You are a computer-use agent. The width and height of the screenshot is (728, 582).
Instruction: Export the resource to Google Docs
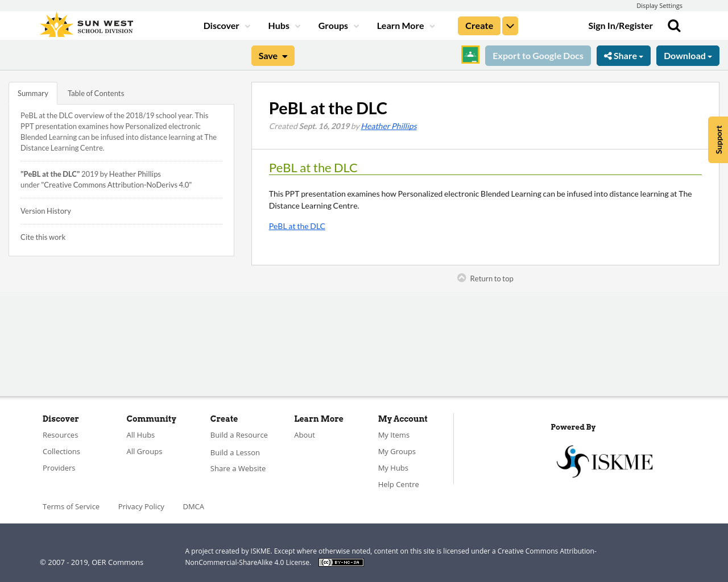pyautogui.click(x=537, y=55)
